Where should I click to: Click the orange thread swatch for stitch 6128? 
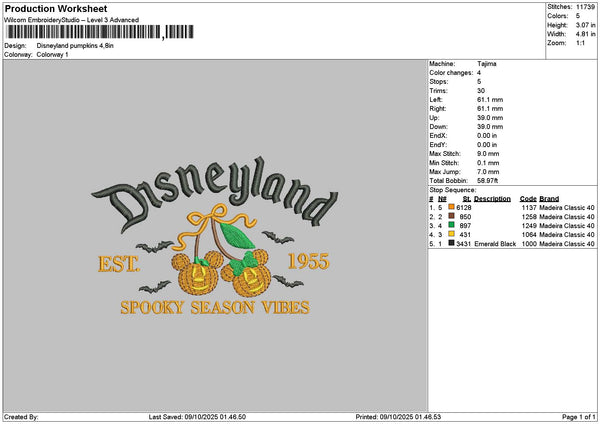coord(452,207)
